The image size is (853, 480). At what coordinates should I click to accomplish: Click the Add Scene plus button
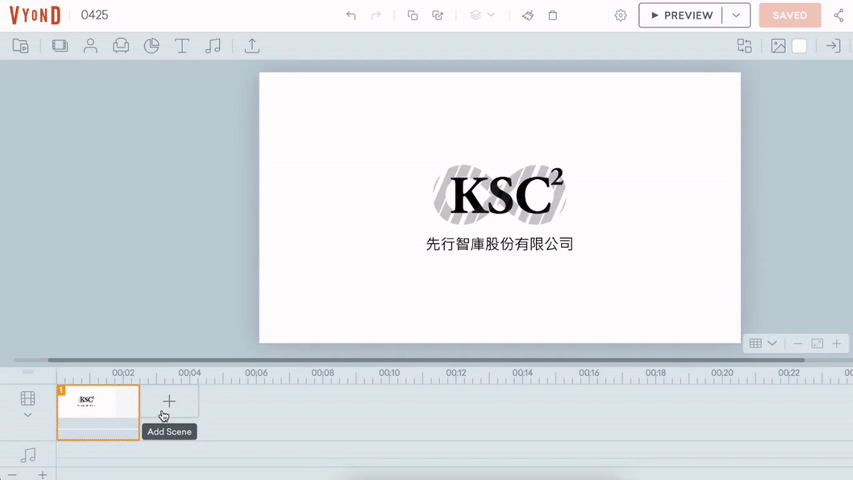point(169,402)
